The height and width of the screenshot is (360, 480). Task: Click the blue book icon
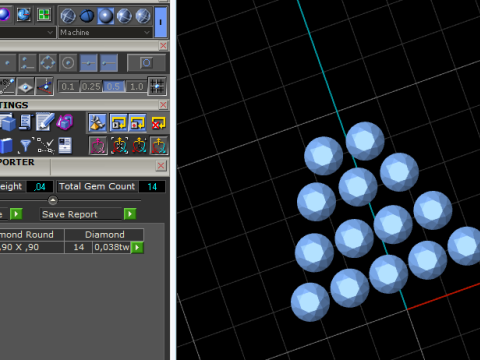(6, 146)
